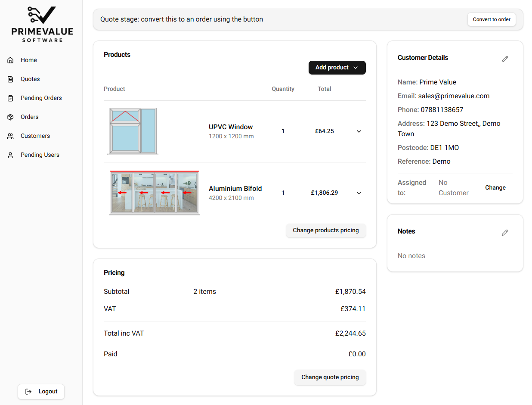Expand the UPVC Window row details

click(x=359, y=131)
